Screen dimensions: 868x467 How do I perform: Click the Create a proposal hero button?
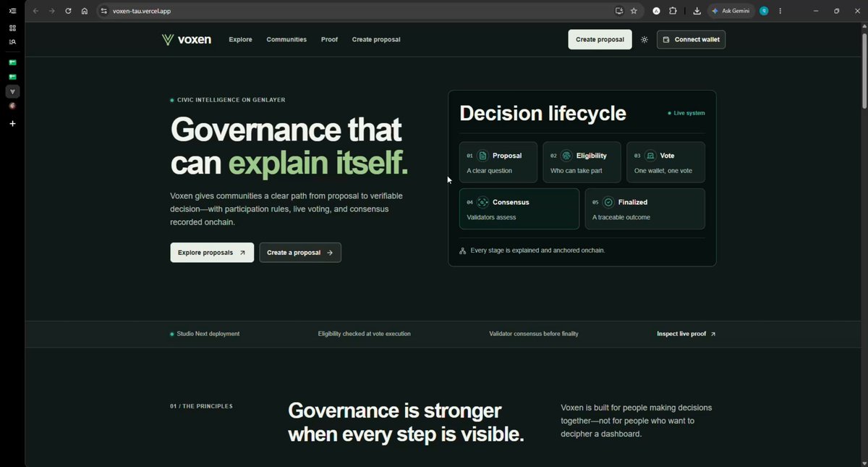click(x=300, y=253)
